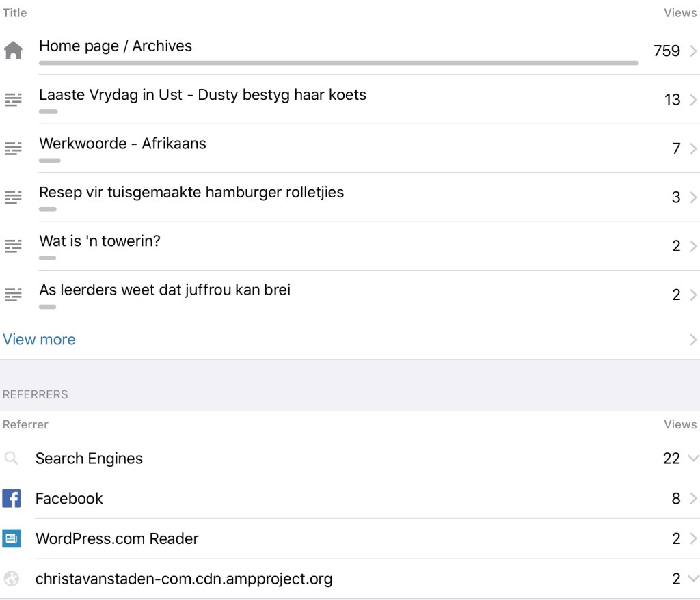Open the WordPress.com Reader referrer chevron
This screenshot has width=700, height=600.
click(693, 538)
